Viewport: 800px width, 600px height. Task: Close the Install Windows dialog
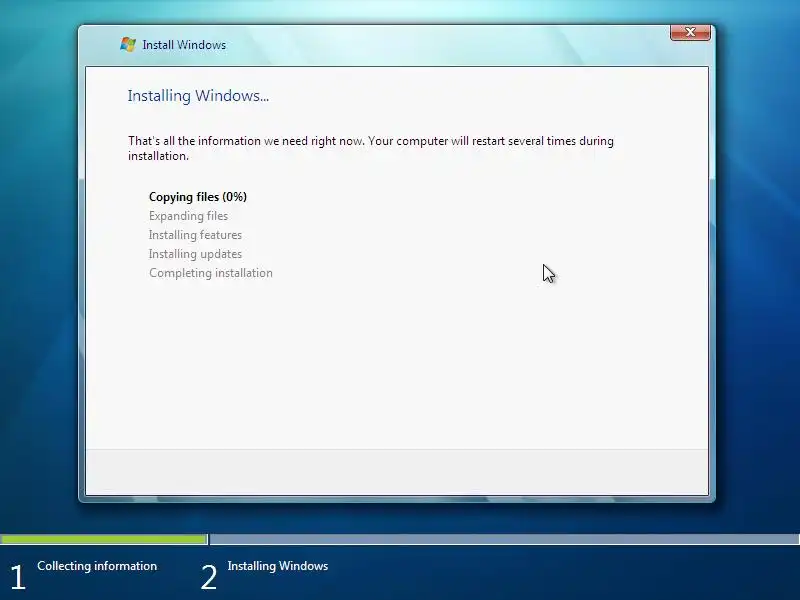[690, 32]
